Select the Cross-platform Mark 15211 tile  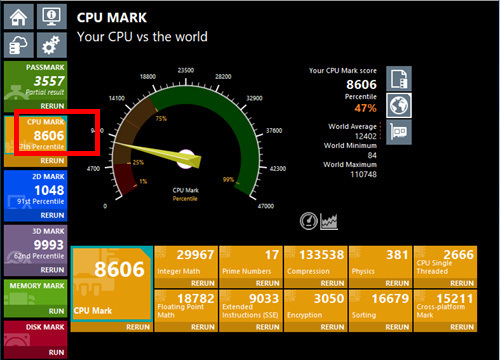(445, 306)
